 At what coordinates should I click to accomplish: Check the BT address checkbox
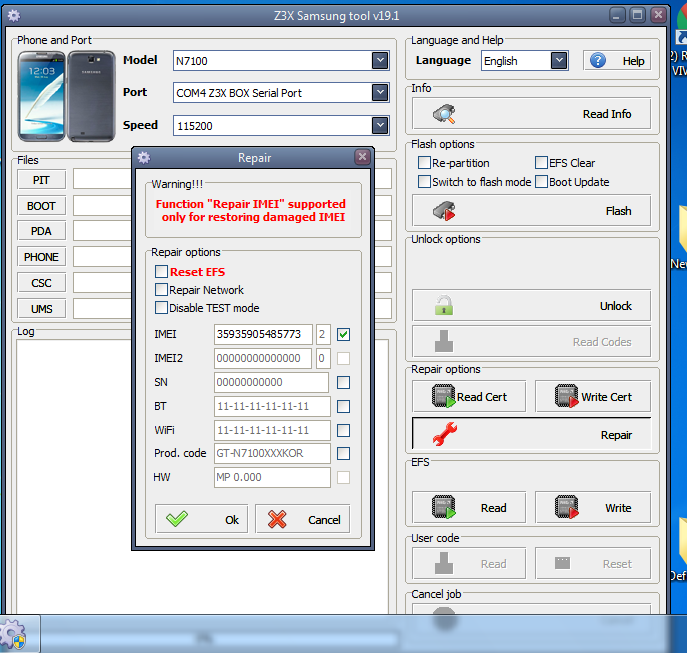click(344, 406)
